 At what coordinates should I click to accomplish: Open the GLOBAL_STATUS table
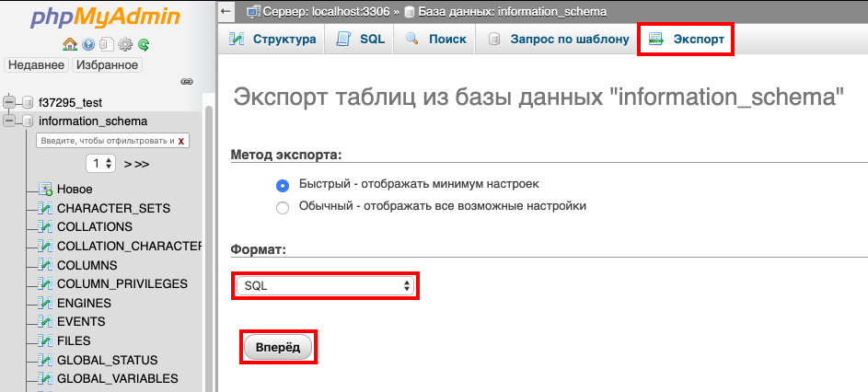(108, 361)
